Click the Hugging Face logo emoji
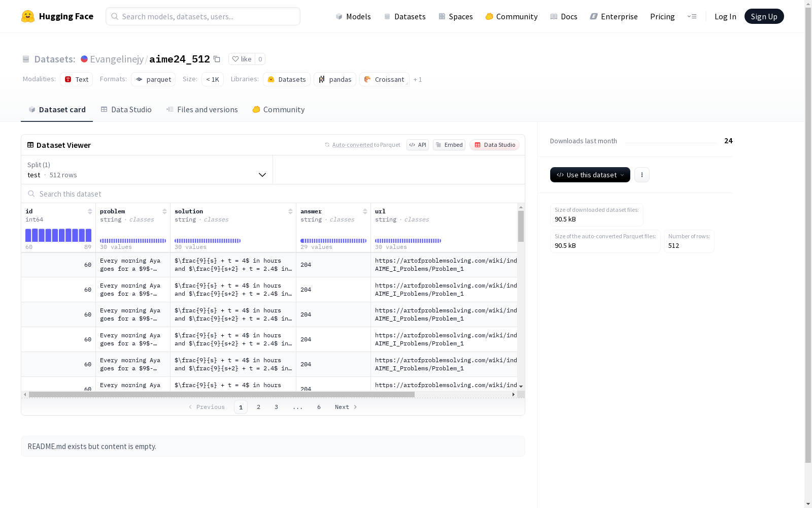This screenshot has height=508, width=812. [28, 16]
